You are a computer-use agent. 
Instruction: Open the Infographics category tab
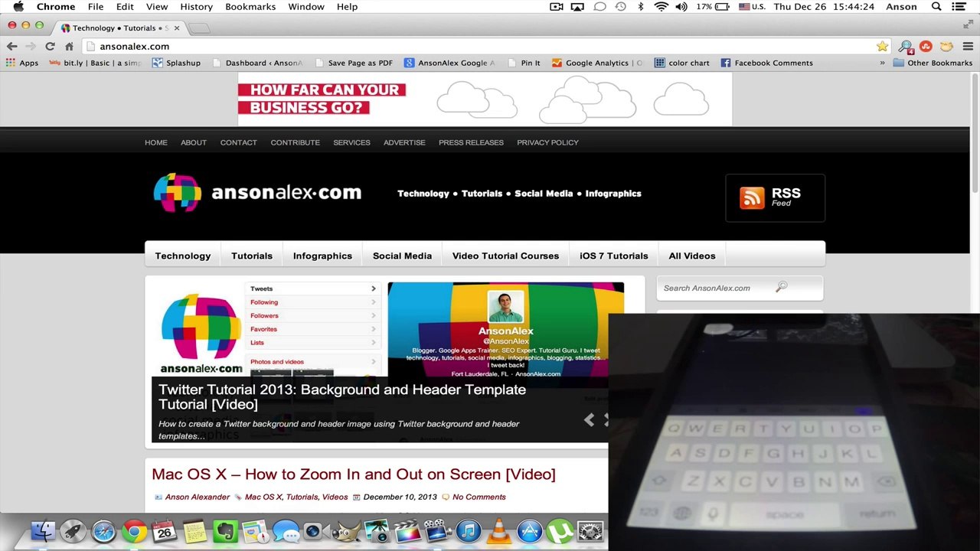click(x=322, y=256)
